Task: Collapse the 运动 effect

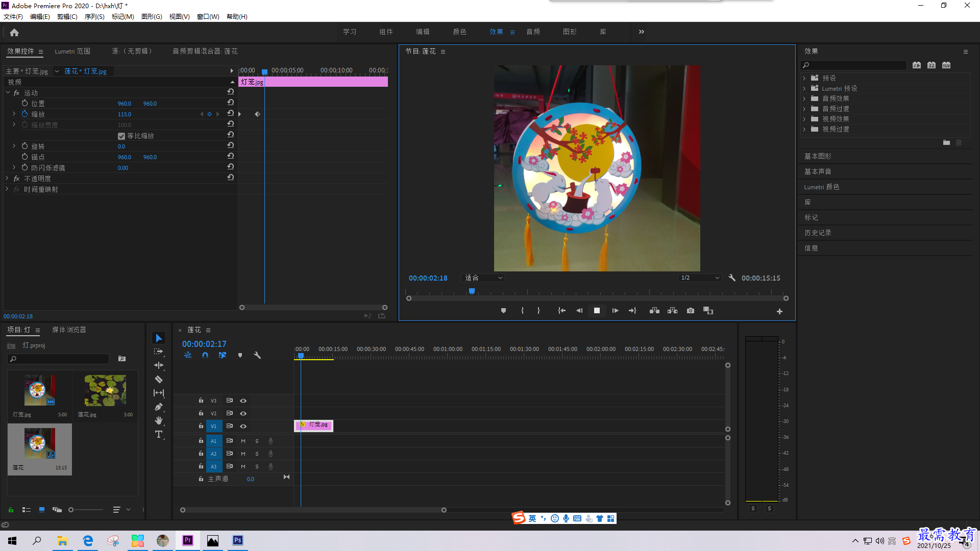Action: pyautogui.click(x=8, y=92)
